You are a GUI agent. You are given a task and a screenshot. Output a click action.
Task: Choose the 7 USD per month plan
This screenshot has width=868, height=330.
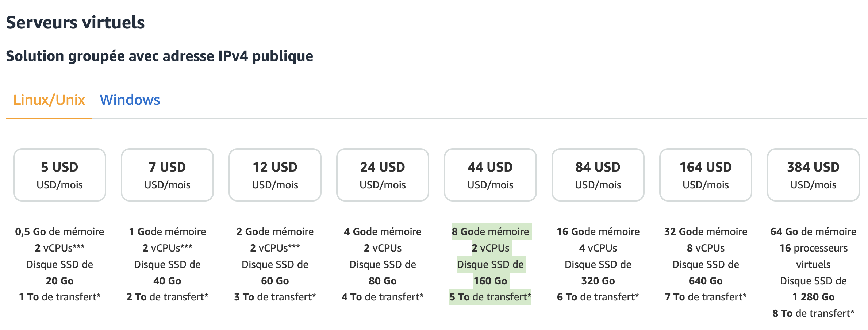coord(167,174)
